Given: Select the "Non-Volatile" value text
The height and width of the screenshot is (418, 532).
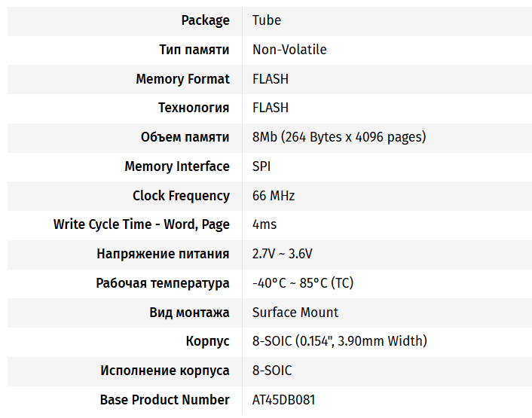Looking at the screenshot, I should click(289, 50).
